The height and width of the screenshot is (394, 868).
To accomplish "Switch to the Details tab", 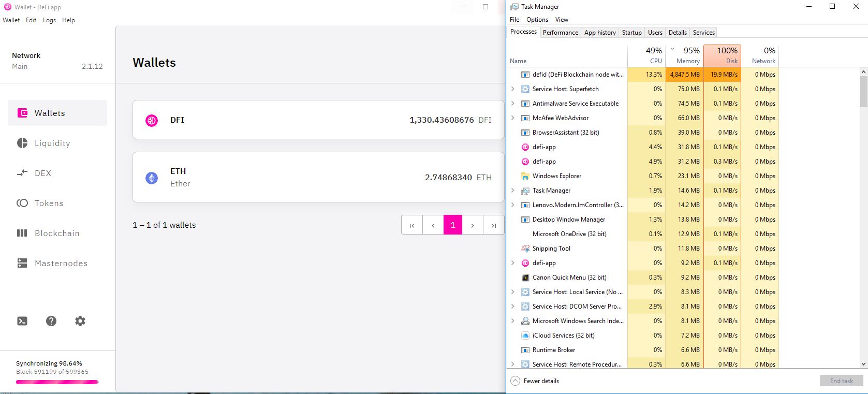I will (x=678, y=33).
